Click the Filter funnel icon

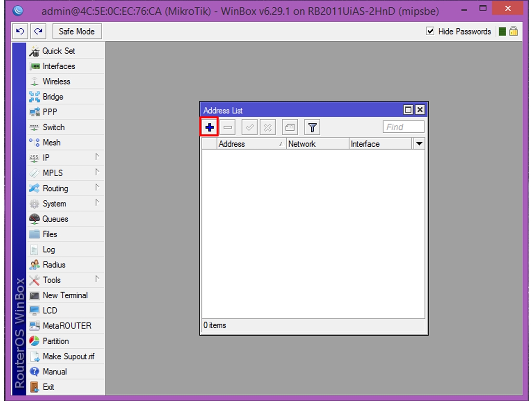pyautogui.click(x=312, y=127)
